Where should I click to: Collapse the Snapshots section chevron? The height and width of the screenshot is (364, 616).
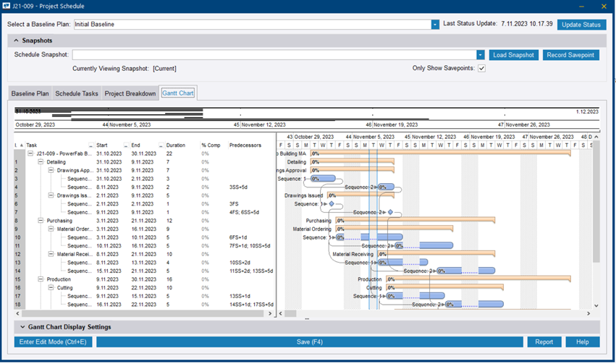(x=16, y=41)
